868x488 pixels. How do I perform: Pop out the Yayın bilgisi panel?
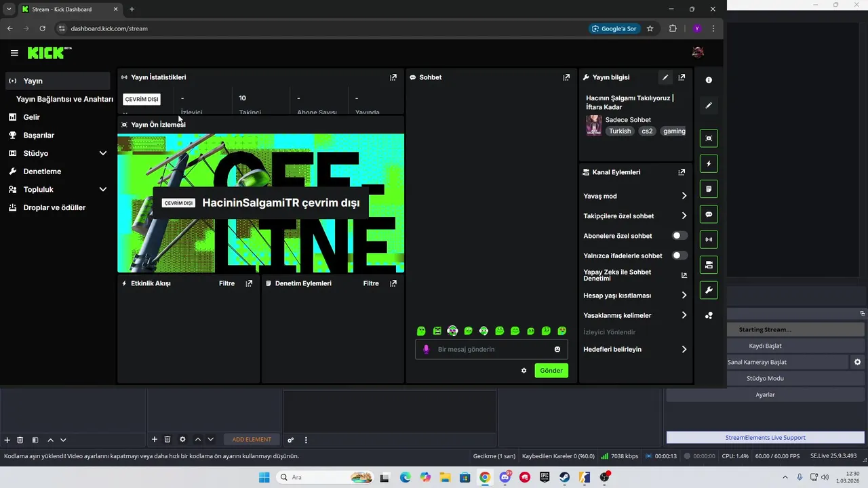682,77
